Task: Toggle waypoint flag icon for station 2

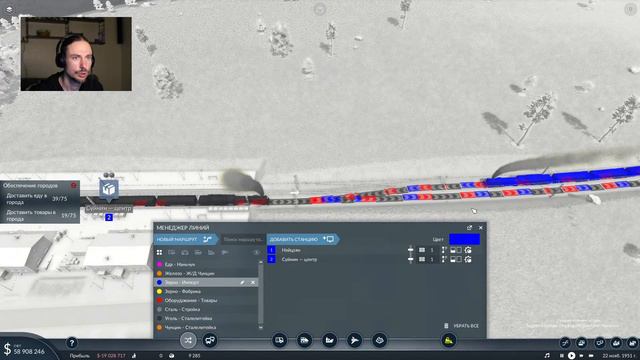Action: pos(444,259)
